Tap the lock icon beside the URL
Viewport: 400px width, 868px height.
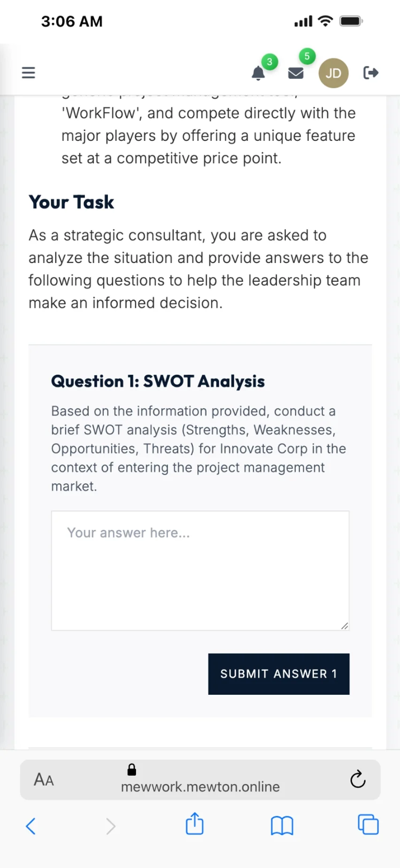point(132,769)
